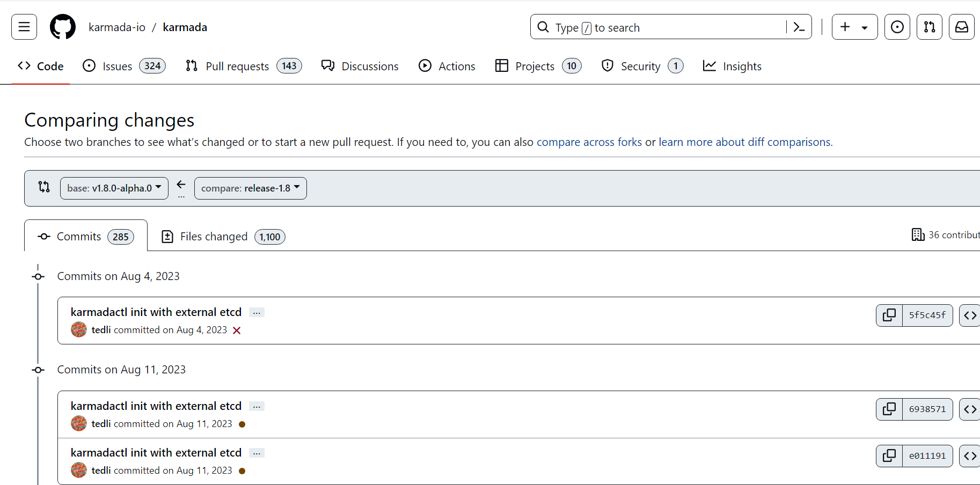The width and height of the screenshot is (980, 485).
Task: Swap base and compare branches icon
Action: click(44, 187)
